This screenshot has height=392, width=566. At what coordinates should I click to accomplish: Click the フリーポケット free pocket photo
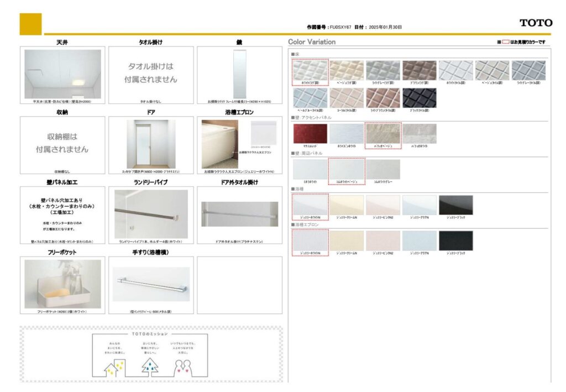(62, 284)
